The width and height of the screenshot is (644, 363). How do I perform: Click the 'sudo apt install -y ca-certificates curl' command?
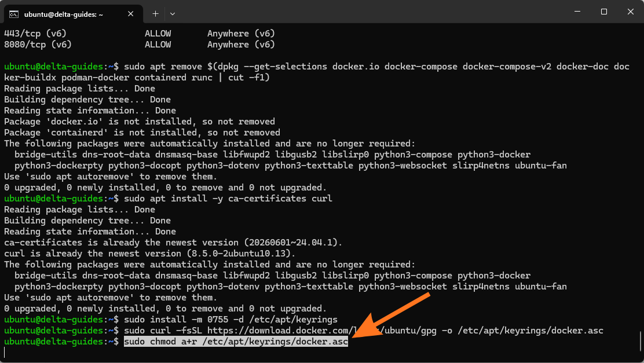pos(228,199)
